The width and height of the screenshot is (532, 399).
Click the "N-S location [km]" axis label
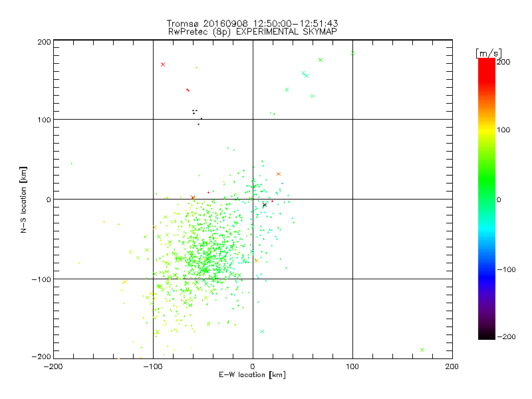23,200
